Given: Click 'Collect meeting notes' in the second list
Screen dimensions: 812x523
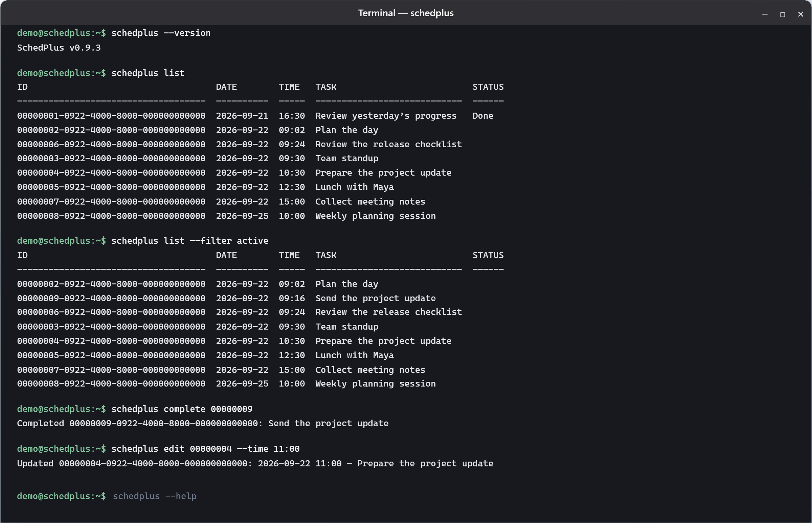Looking at the screenshot, I should tap(370, 370).
